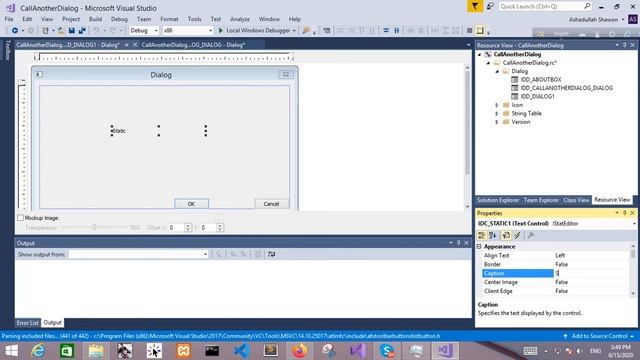
Task: Expand the Version folder in Resource View
Action: [497, 122]
